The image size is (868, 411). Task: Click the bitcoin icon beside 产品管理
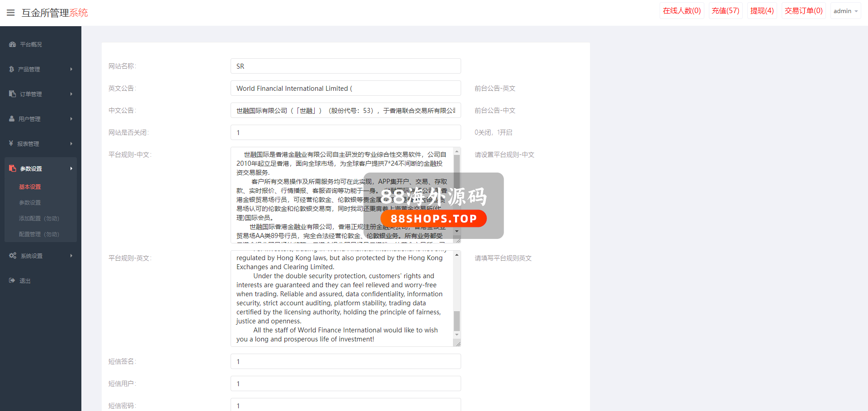point(11,69)
